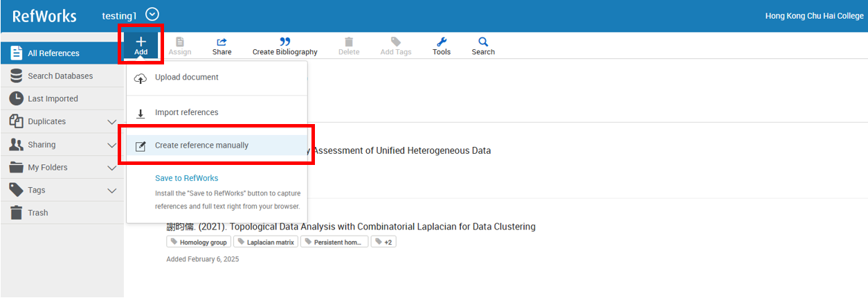Open the testing1 project dropdown arrow
This screenshot has width=868, height=298.
(x=153, y=14)
